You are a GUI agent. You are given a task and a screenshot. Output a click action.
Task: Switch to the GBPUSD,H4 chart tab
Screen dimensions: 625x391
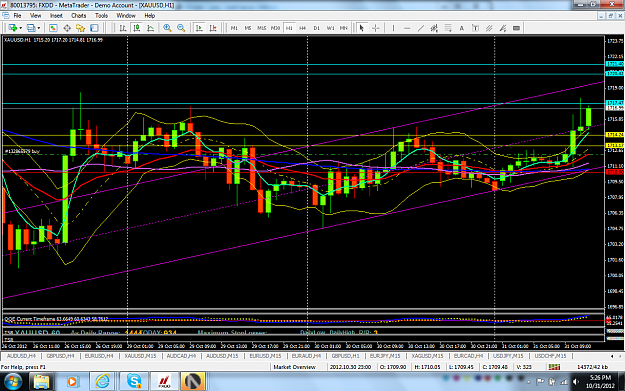[x=61, y=356]
